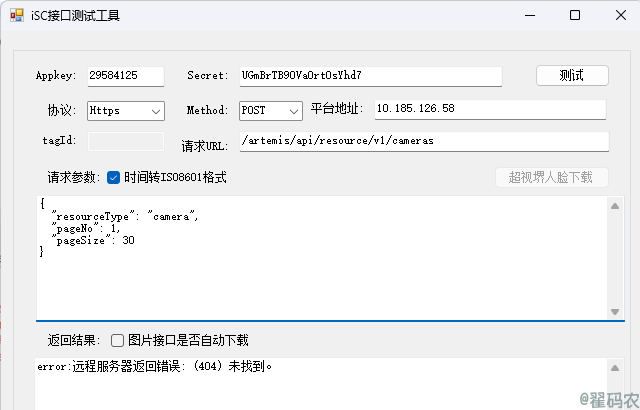Image resolution: width=640 pixels, height=410 pixels.
Task: Focus the Appkey input field
Action: pyautogui.click(x=126, y=76)
